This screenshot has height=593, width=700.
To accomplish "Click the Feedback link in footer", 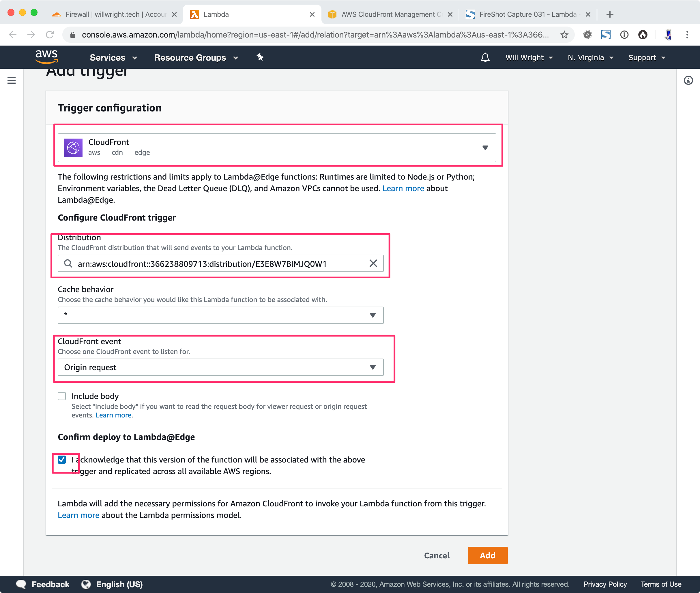I will pos(50,584).
